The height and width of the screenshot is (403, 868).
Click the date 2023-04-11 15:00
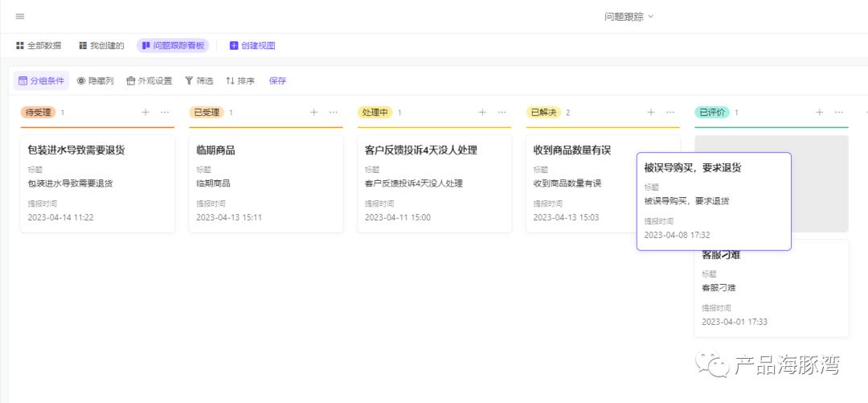pos(398,217)
